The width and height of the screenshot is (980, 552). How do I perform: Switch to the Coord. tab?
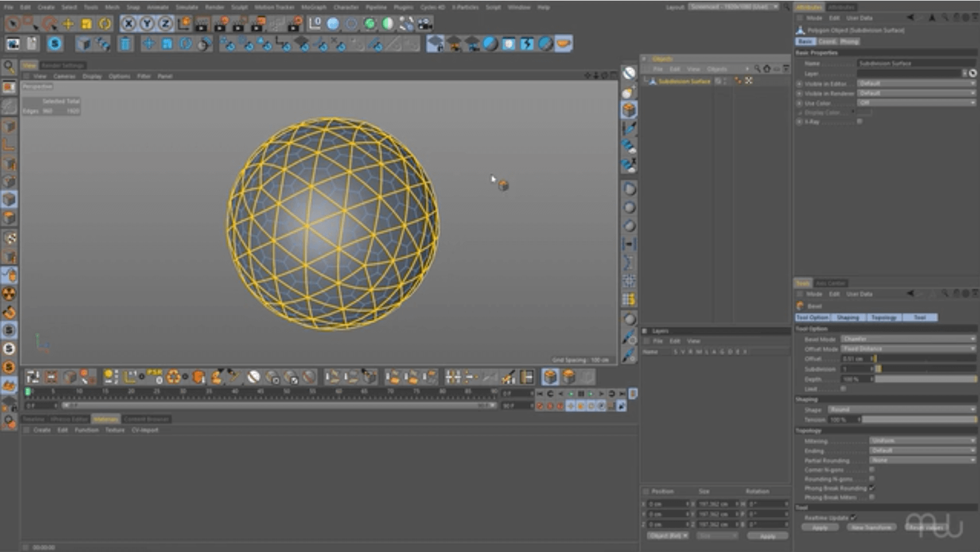[827, 41]
